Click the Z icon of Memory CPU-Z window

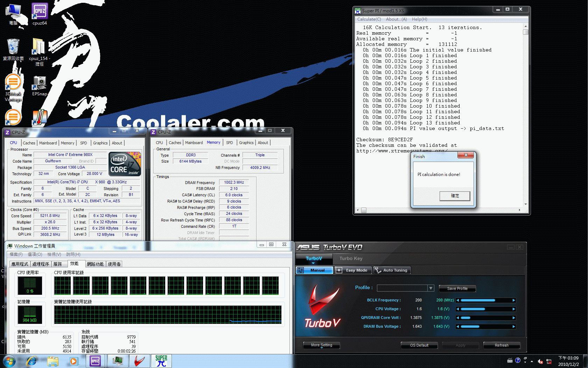pyautogui.click(x=153, y=132)
